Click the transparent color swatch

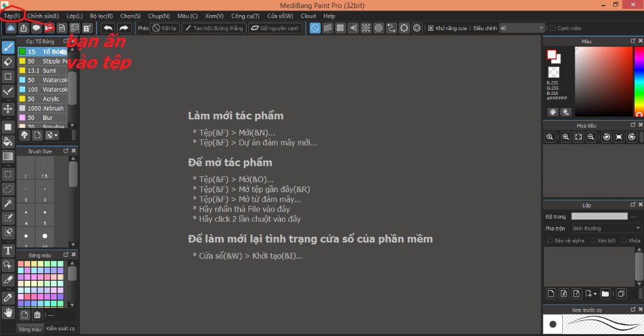click(553, 72)
